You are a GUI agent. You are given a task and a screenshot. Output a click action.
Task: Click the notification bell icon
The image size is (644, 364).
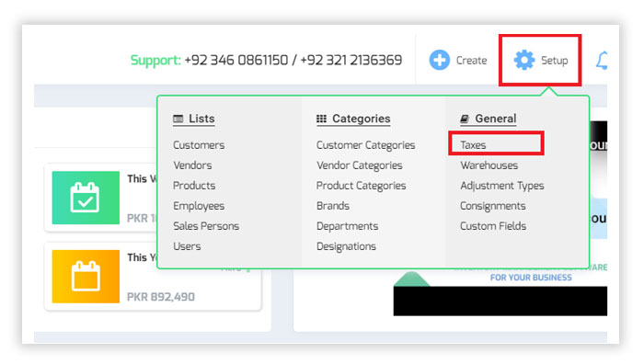[x=602, y=61]
